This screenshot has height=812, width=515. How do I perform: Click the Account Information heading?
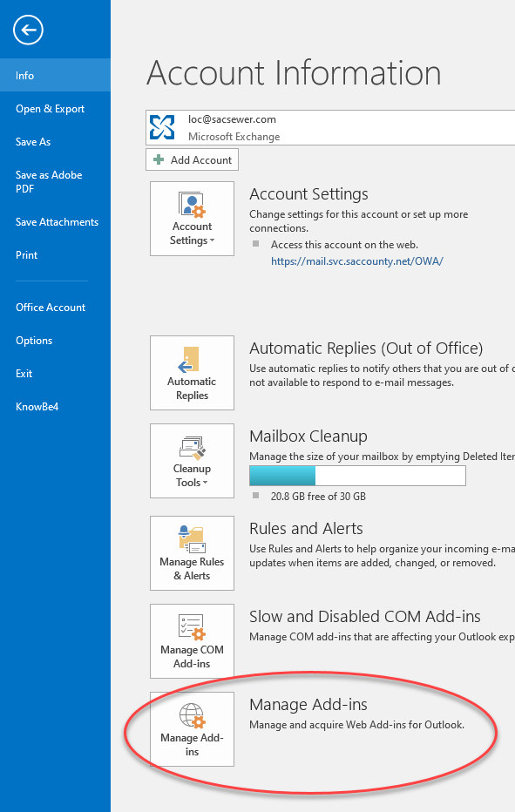coord(294,72)
